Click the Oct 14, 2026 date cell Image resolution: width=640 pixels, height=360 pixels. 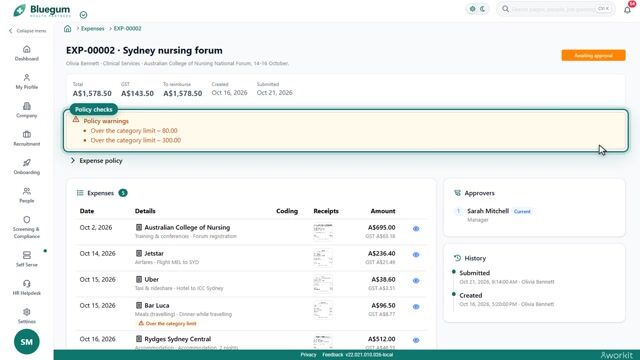pyautogui.click(x=98, y=253)
